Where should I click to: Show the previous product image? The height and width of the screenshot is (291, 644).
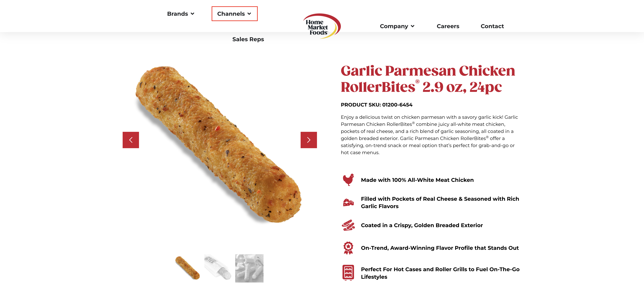(x=131, y=140)
